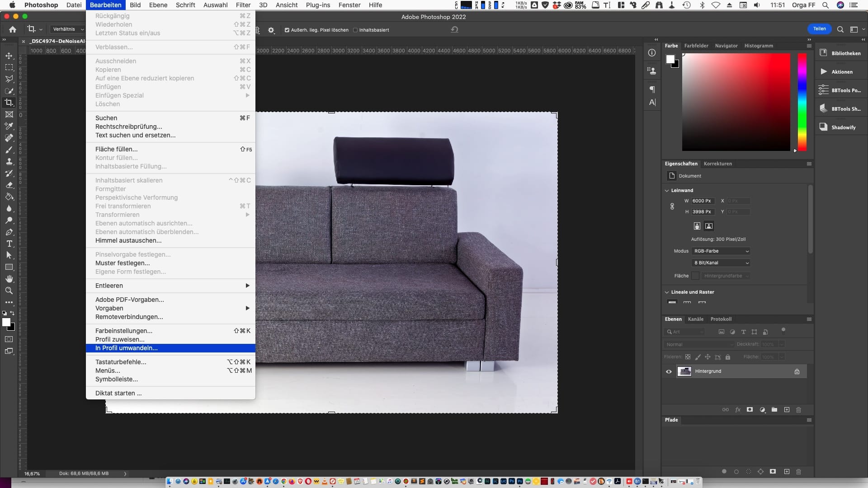Select the Eraser tool
Image resolution: width=868 pixels, height=488 pixels.
pyautogui.click(x=9, y=185)
